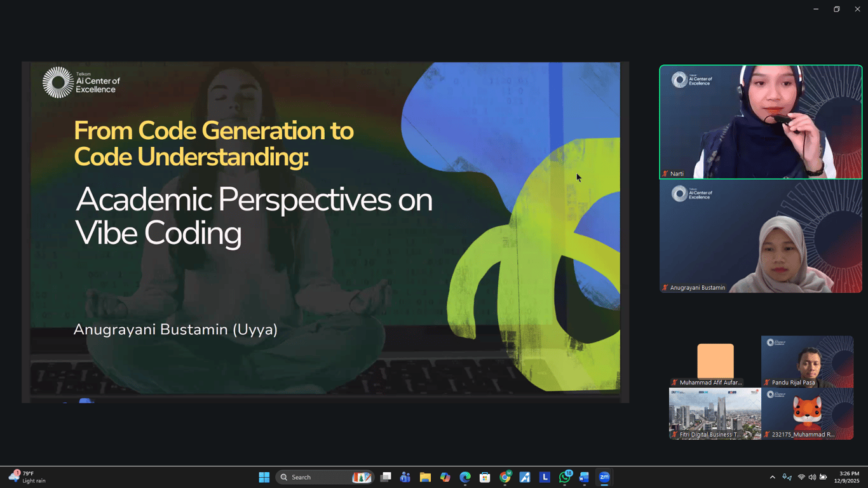868x488 pixels.
Task: Click the speaker volume tray icon
Action: point(812,477)
